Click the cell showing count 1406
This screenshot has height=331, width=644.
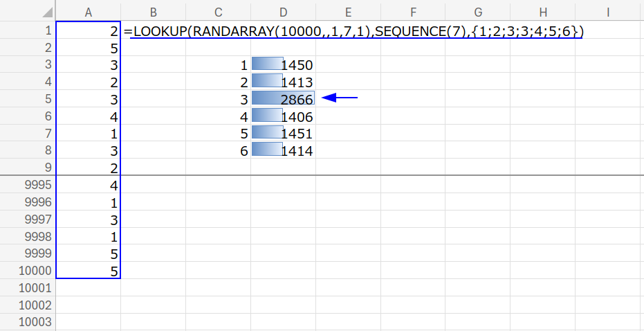click(x=283, y=116)
